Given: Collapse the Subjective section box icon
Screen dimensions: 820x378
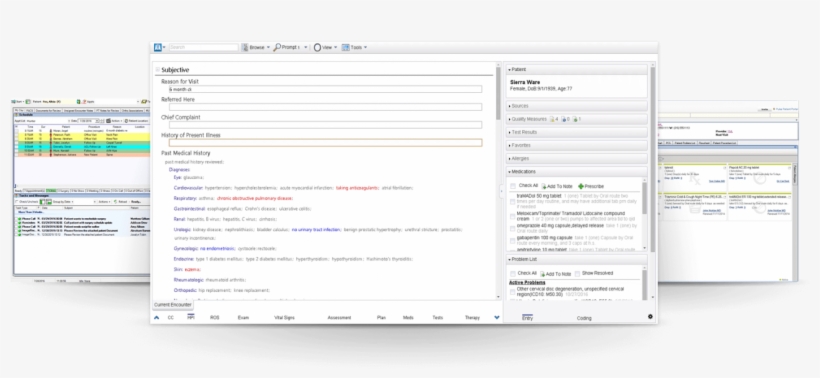Looking at the screenshot, I should 157,70.
